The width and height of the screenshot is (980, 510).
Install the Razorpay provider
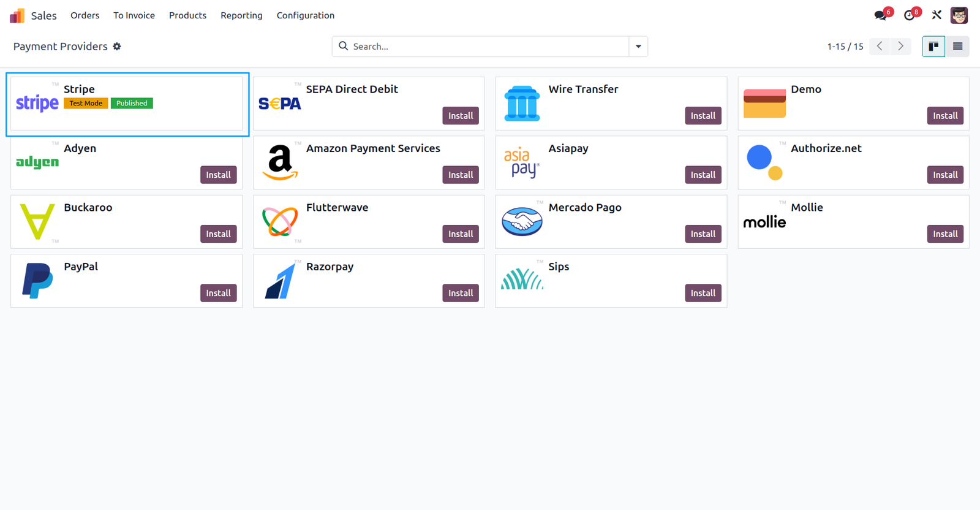461,293
